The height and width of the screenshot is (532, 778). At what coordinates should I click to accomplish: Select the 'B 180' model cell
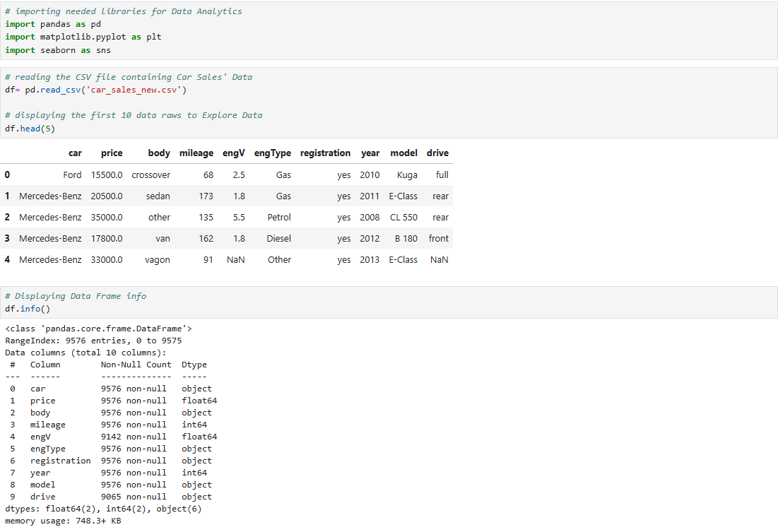(x=406, y=238)
